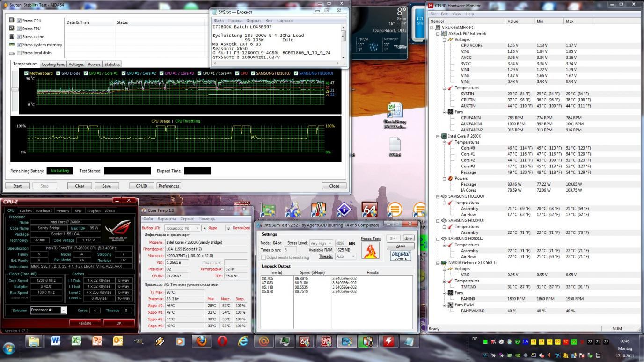The height and width of the screenshot is (362, 644).
Task: Open Internet Explorer from the taskbar
Action: 243,341
